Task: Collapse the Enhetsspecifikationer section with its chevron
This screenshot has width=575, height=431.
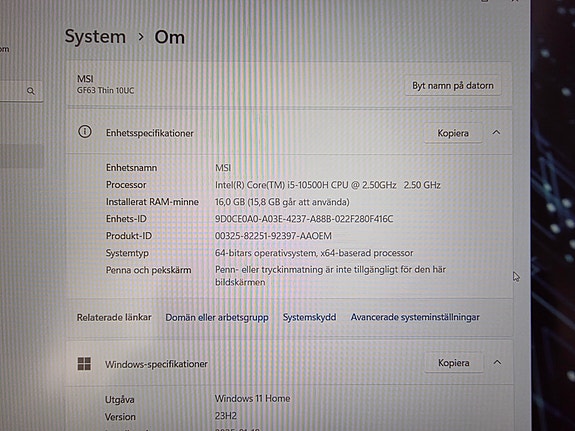Action: pyautogui.click(x=496, y=132)
